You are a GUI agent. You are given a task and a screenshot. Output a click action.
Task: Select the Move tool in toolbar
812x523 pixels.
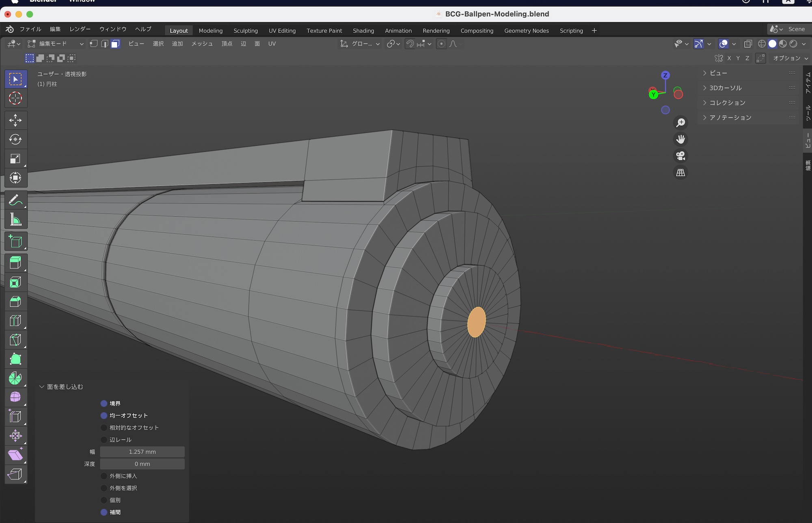tap(15, 120)
